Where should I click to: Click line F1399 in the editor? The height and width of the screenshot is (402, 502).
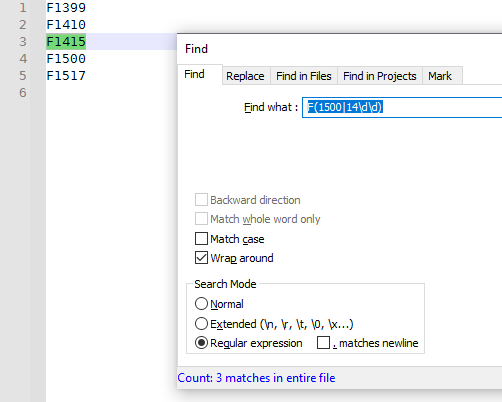pos(66,8)
